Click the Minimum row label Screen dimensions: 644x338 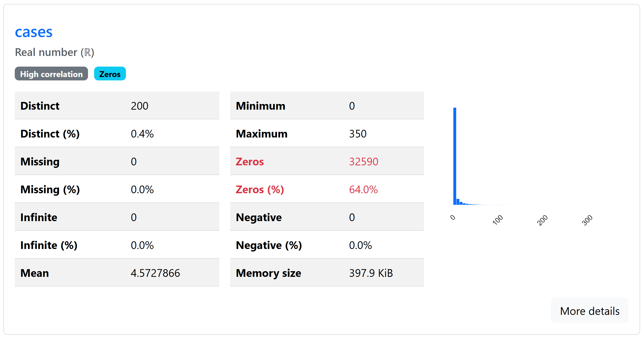pos(260,106)
